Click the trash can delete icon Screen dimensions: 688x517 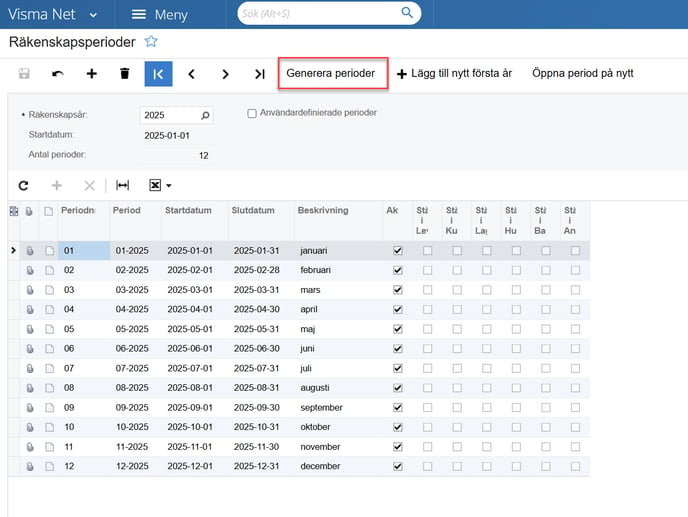pos(125,74)
